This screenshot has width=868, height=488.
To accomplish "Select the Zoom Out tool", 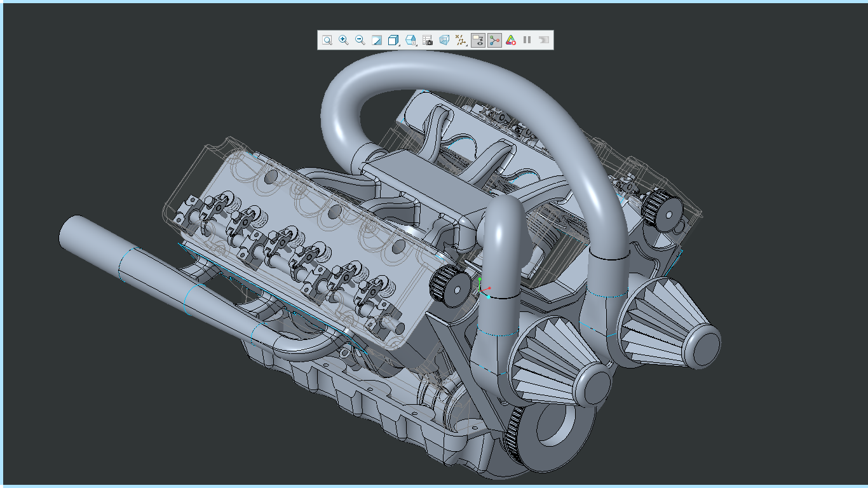I will point(358,39).
